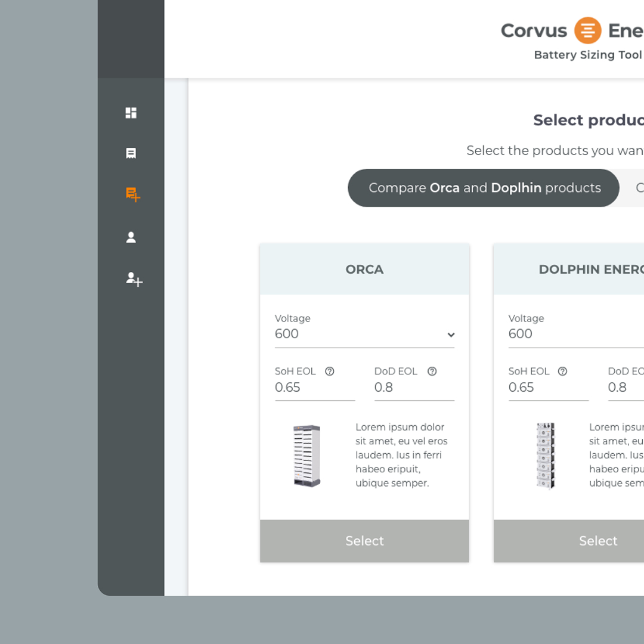644x644 pixels.
Task: Click the orange add-receipt sidebar icon
Action: pos(132,194)
